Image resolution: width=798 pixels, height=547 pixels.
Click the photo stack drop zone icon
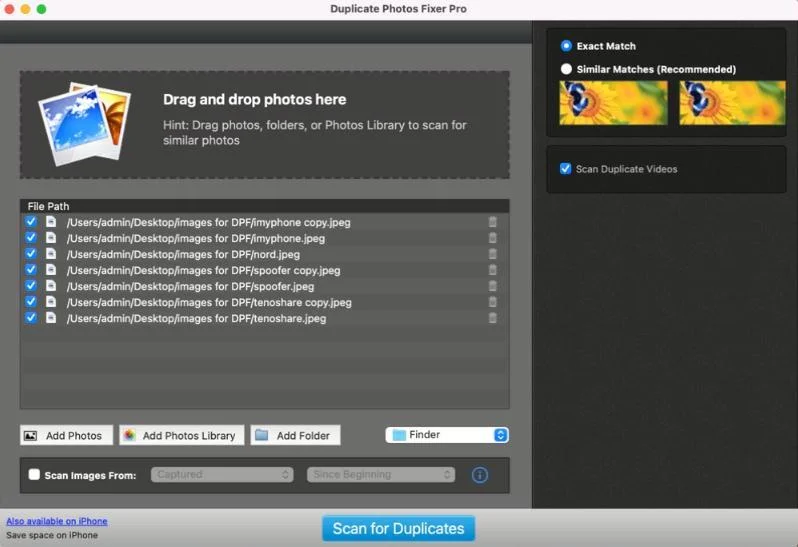pos(84,122)
